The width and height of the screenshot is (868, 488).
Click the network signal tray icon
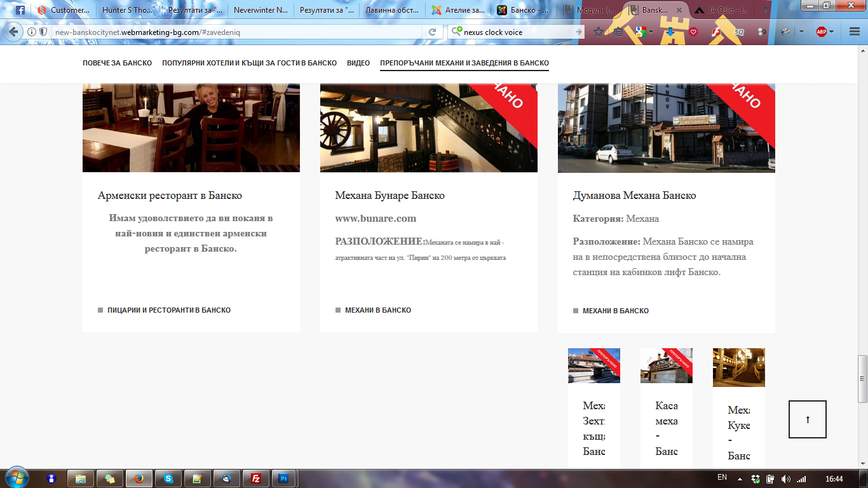tap(801, 479)
